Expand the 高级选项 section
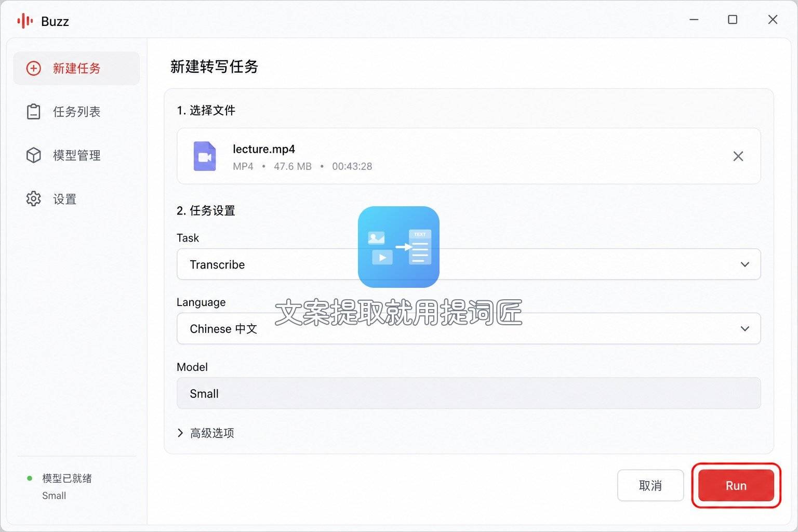798x532 pixels. tap(206, 433)
